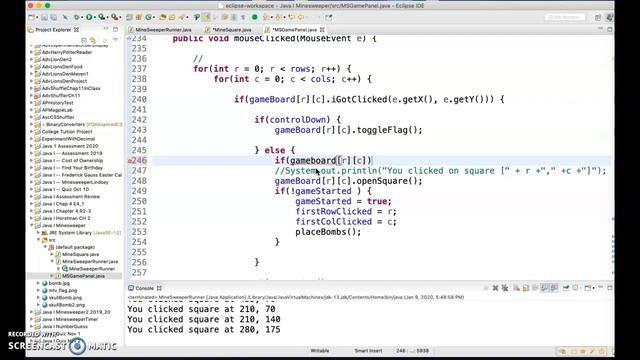Collapse the Java I Minesweeper project

click(32, 225)
